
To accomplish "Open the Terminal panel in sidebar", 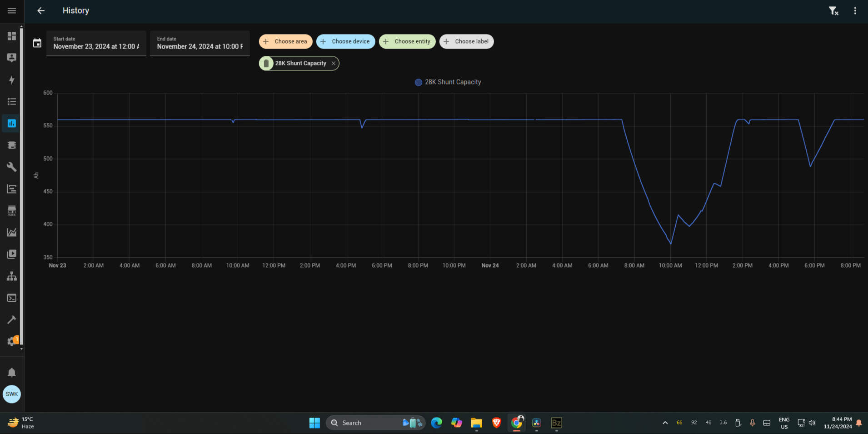I will click(12, 298).
